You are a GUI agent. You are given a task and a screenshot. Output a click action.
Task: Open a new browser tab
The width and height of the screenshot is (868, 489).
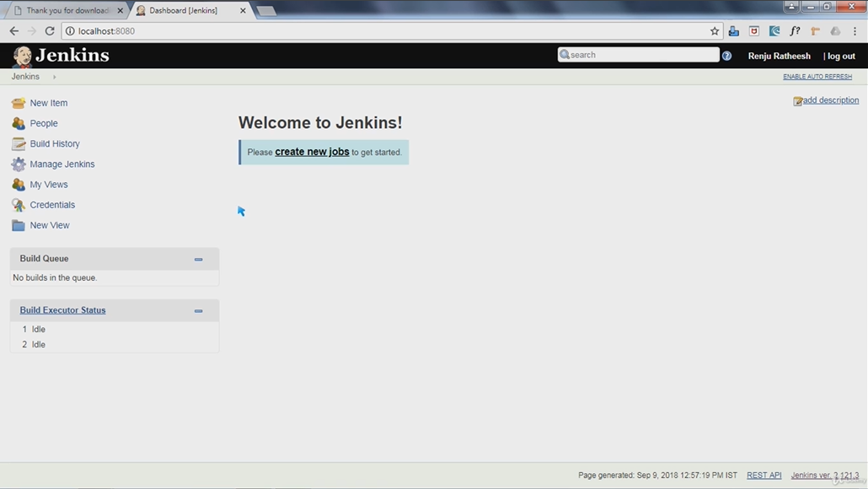pyautogui.click(x=266, y=11)
